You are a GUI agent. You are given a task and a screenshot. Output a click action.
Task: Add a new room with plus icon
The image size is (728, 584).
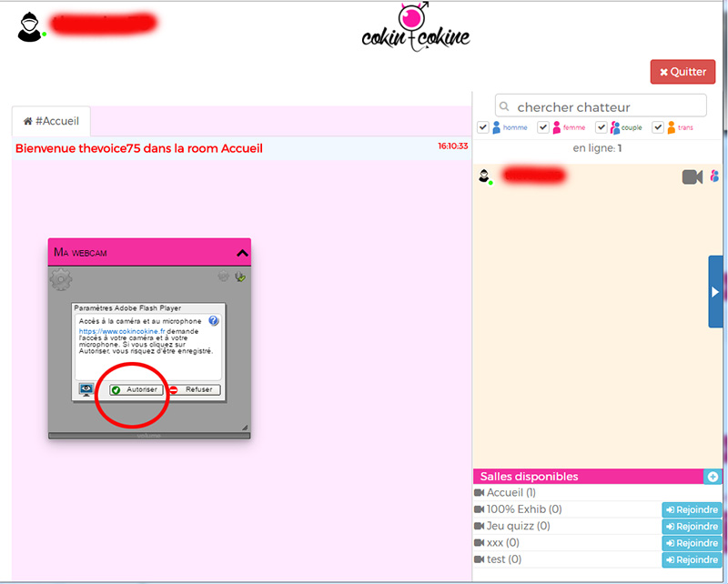pyautogui.click(x=713, y=477)
